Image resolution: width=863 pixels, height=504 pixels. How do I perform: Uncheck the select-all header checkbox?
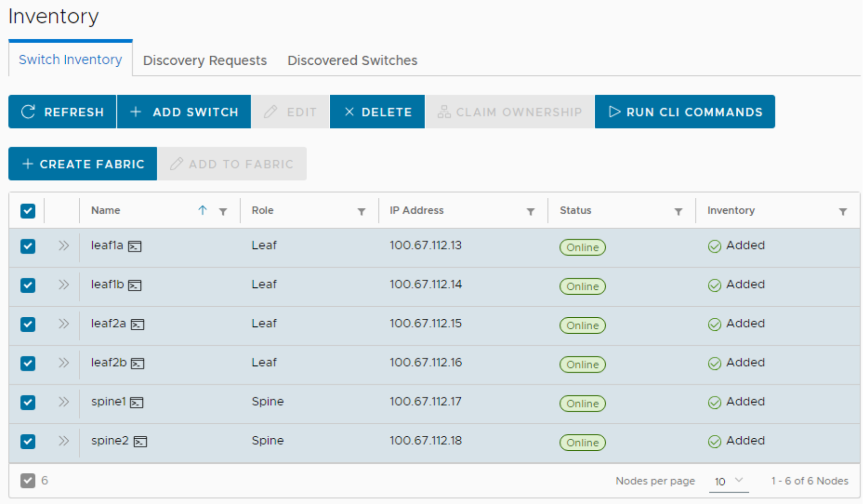28,211
